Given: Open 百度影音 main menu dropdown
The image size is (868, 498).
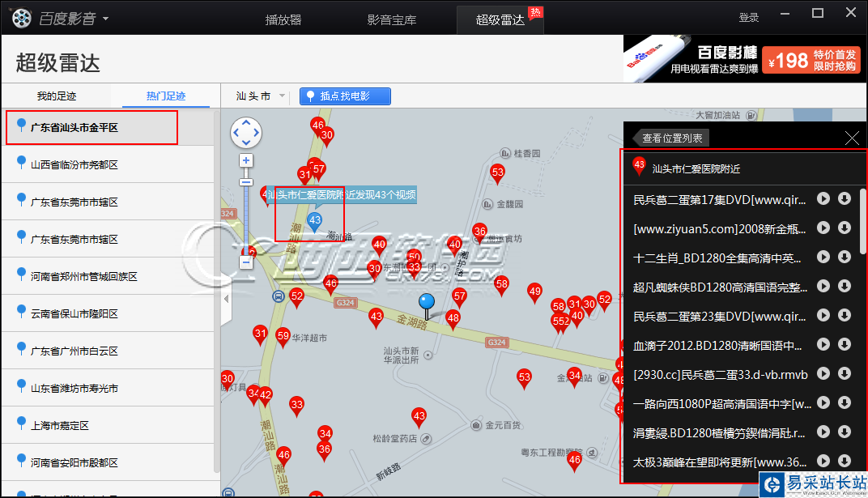Looking at the screenshot, I should pyautogui.click(x=105, y=19).
